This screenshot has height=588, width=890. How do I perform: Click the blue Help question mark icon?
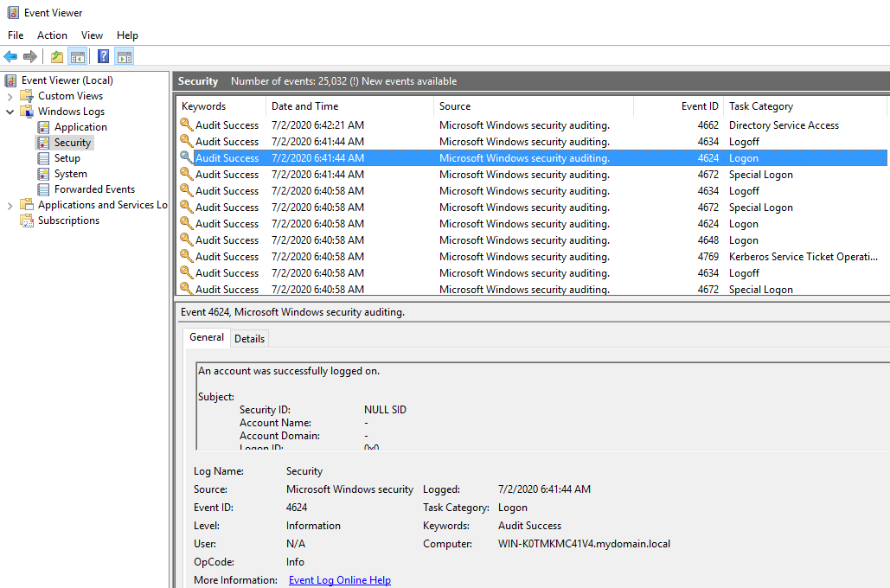(103, 57)
